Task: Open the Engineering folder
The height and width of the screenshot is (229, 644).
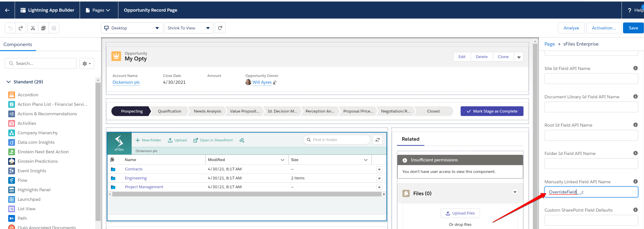Action: [136, 178]
